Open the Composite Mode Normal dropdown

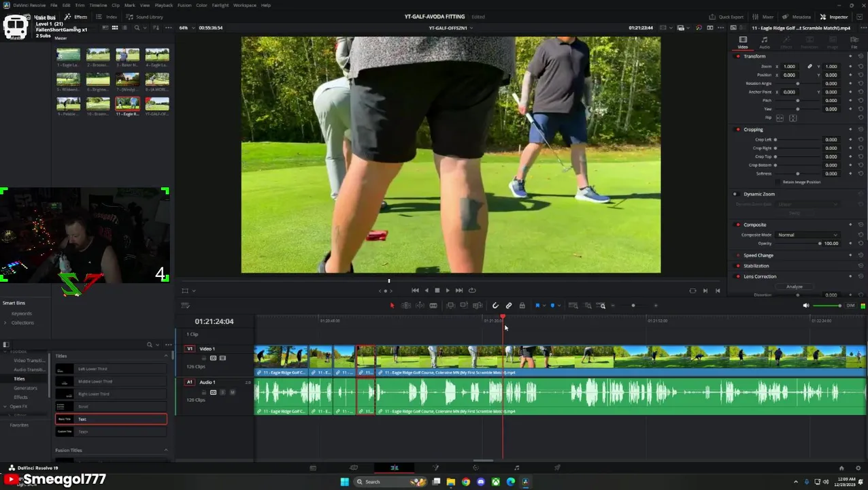tap(808, 235)
